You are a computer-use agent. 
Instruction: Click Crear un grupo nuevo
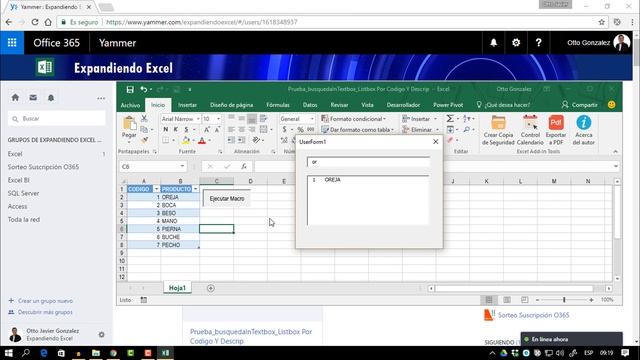click(x=40, y=301)
